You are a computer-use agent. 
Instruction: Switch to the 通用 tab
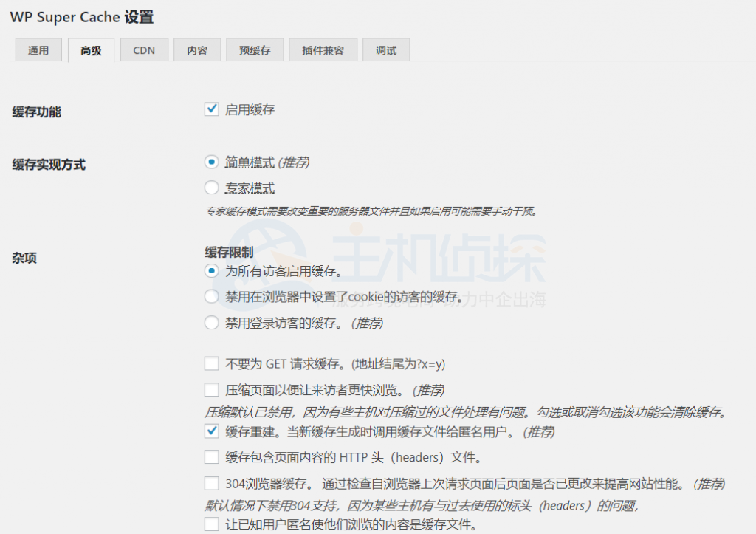38,49
